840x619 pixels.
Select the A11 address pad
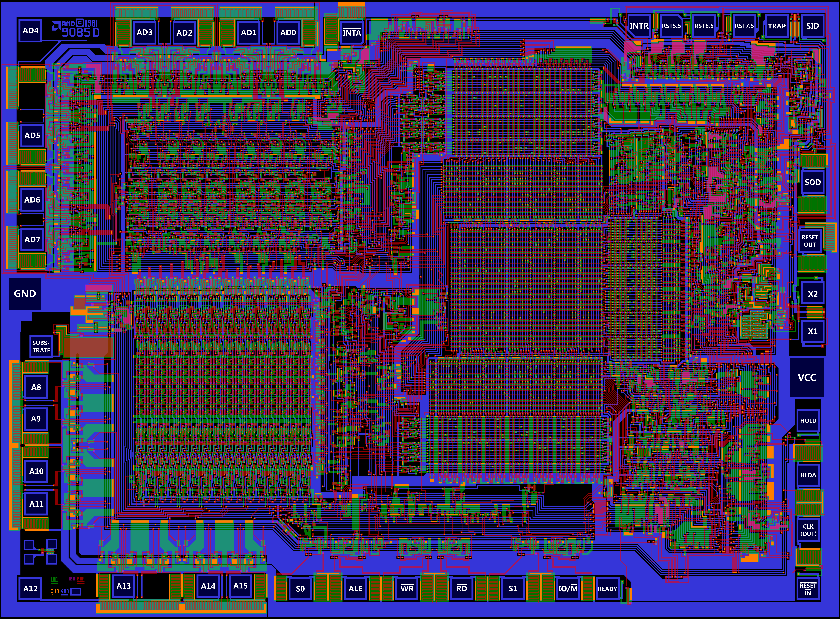36,504
